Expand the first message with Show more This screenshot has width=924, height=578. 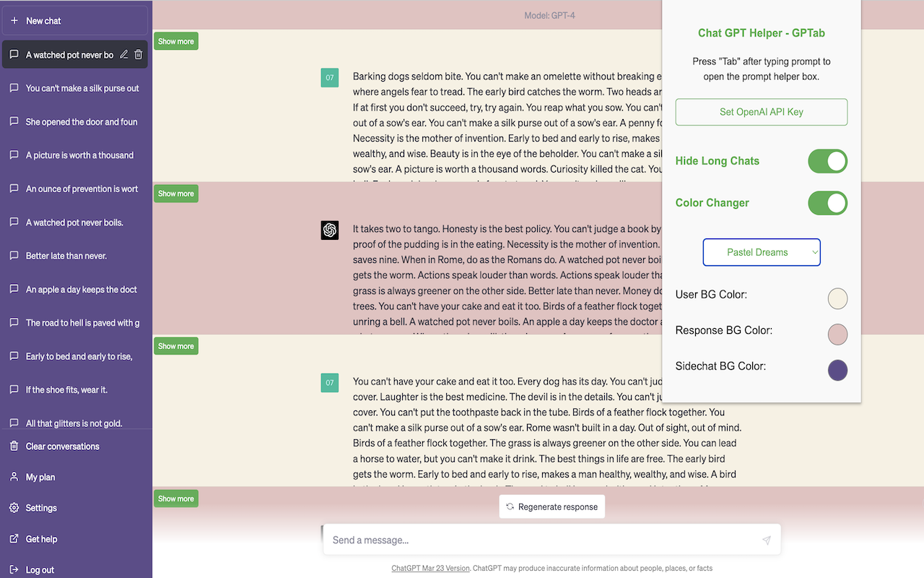point(176,41)
